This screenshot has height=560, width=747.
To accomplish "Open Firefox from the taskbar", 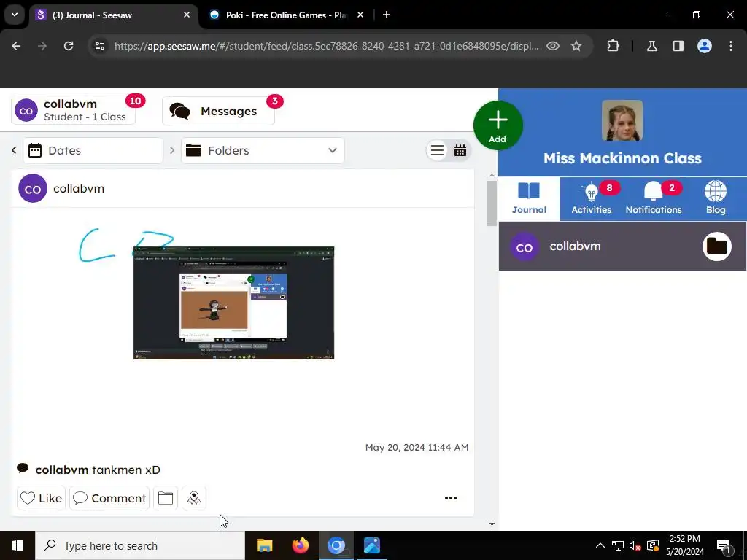I will point(300,545).
